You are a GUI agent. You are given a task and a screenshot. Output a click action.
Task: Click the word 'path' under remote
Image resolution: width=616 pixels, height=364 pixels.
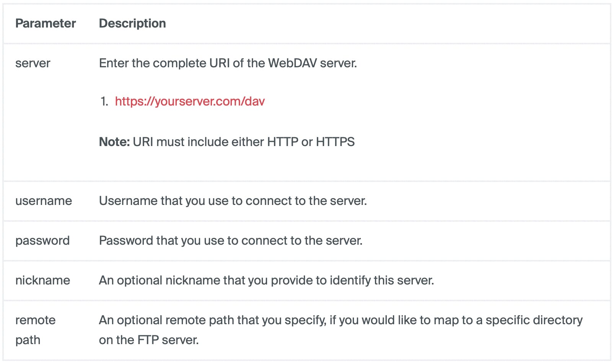tap(28, 340)
